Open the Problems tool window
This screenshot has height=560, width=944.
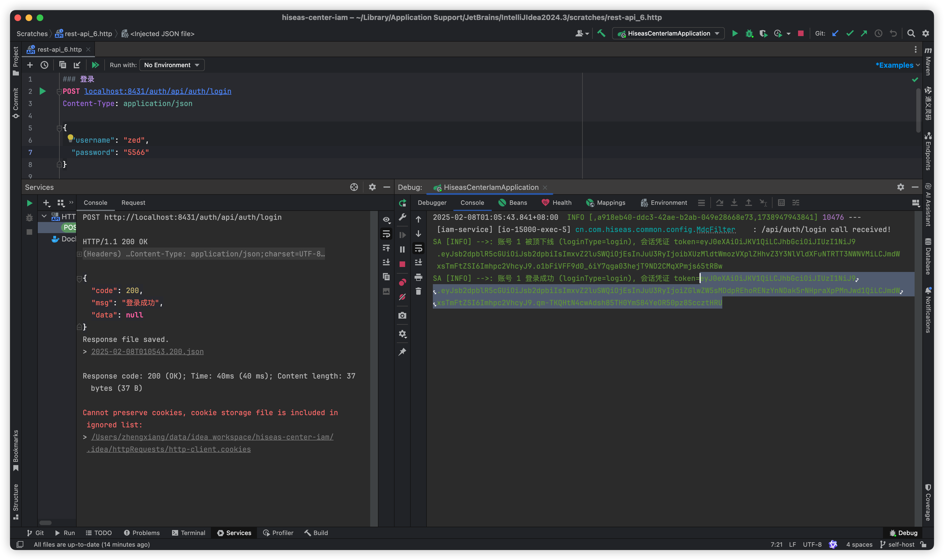point(142,533)
